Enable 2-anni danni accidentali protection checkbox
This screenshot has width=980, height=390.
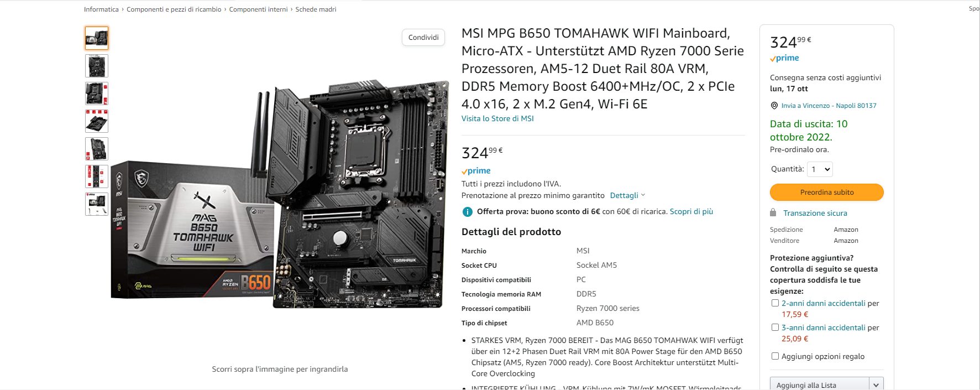pos(775,303)
